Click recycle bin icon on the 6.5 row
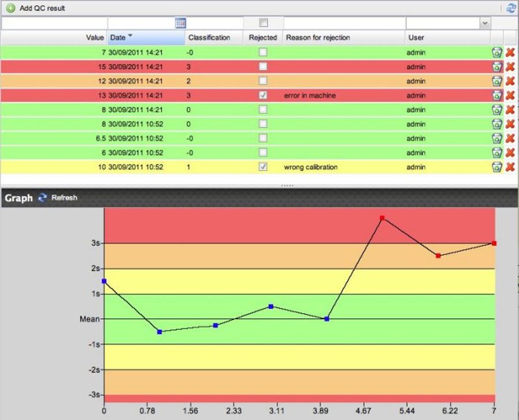Viewport: 519px width, 420px height. (x=497, y=138)
